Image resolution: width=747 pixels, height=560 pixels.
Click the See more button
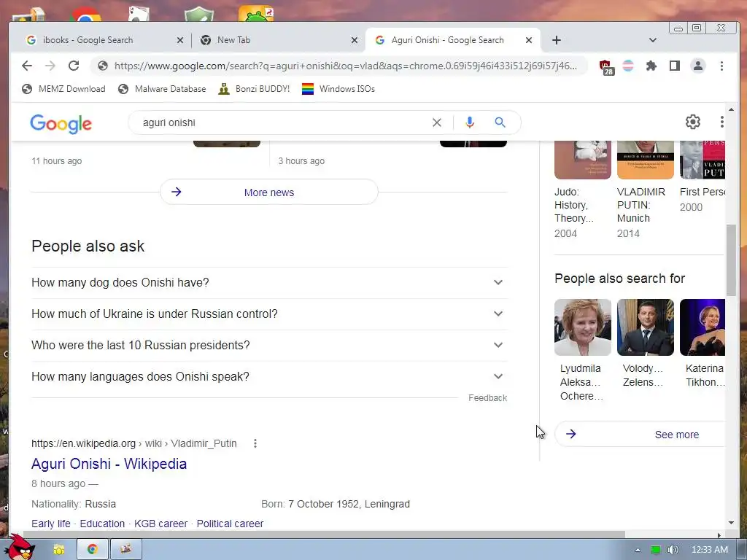point(640,435)
